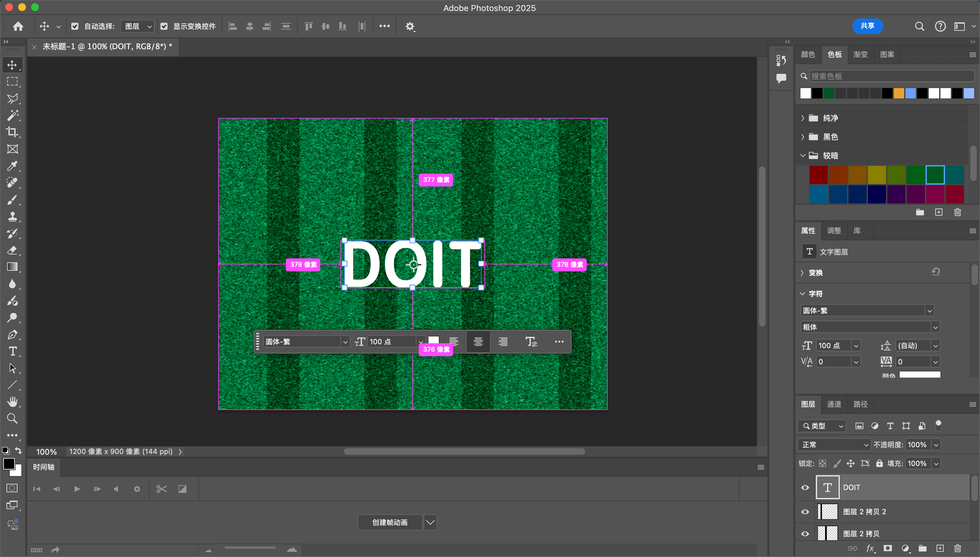Delete layer using trash icon in Layers panel

(x=958, y=549)
